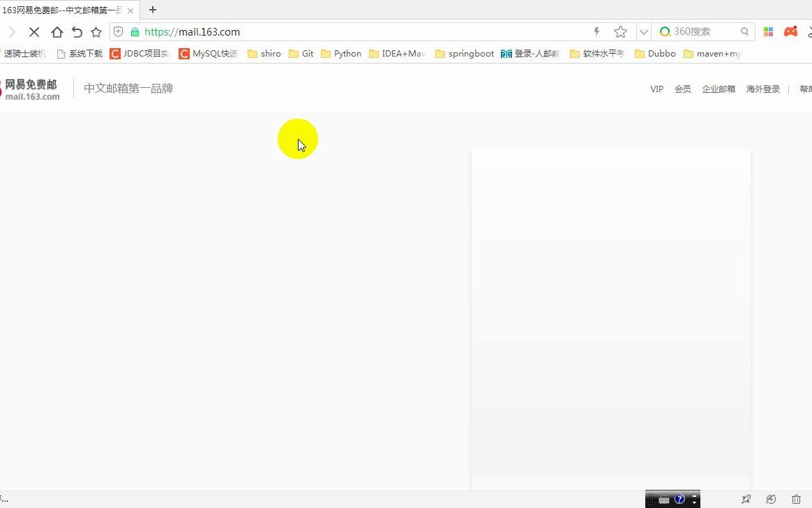Open the address bar dropdown arrow
Screen dimensions: 812x508
[643, 31]
